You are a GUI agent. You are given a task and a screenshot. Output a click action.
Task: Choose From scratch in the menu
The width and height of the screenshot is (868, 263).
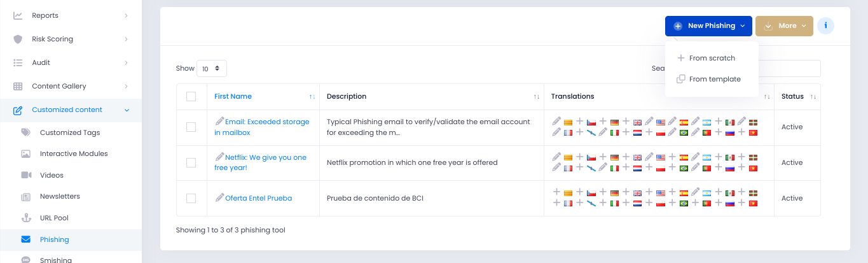(712, 58)
